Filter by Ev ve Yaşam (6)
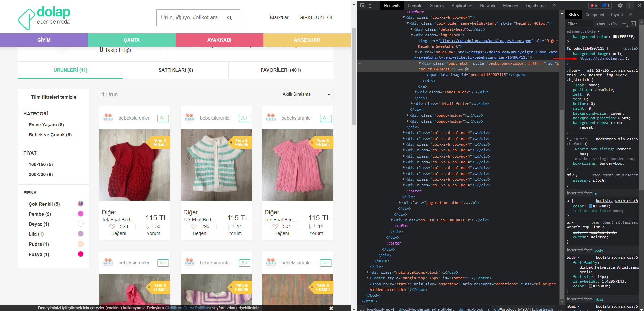644x311 pixels. 46,125
